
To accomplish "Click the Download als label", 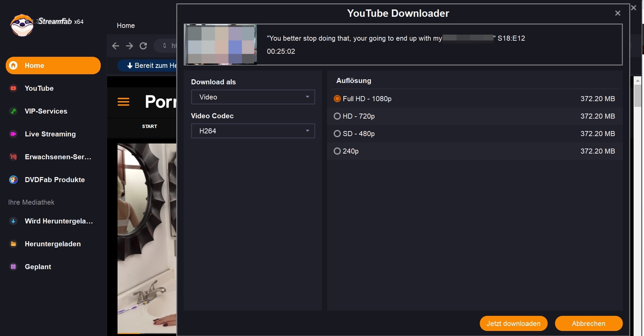I will click(x=213, y=82).
